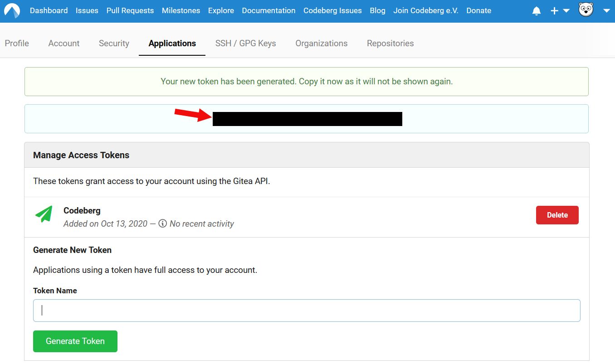Delete the Codeberg access token
Viewport: 615px width, 364px height.
(557, 215)
